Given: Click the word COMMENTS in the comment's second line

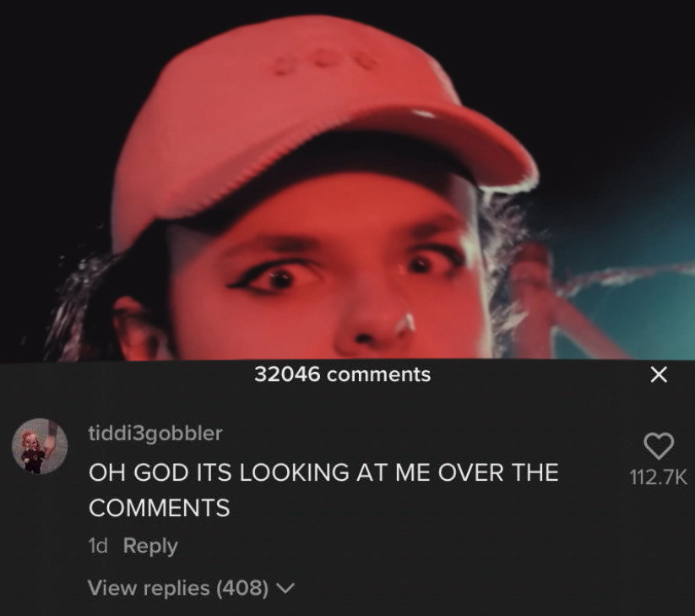Looking at the screenshot, I should 159,508.
